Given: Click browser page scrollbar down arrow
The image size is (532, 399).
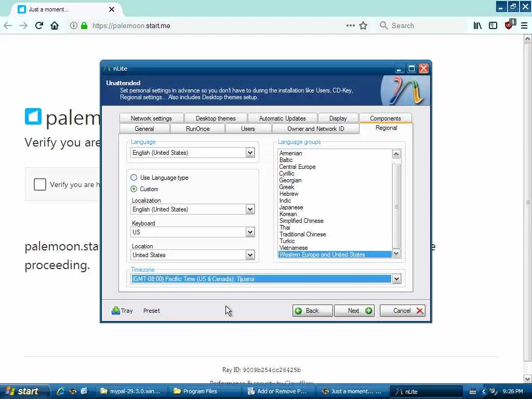Looking at the screenshot, I should click(528, 379).
